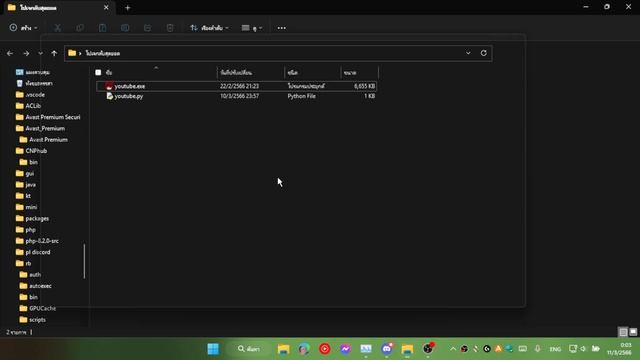Open the java folder in sidebar
This screenshot has width=640, height=360.
[26, 185]
